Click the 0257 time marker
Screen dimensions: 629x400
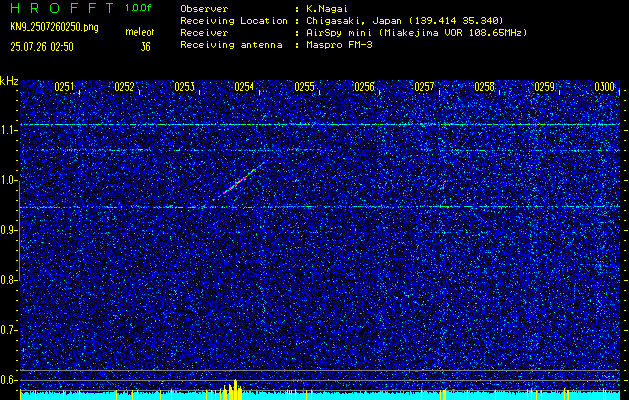424,87
